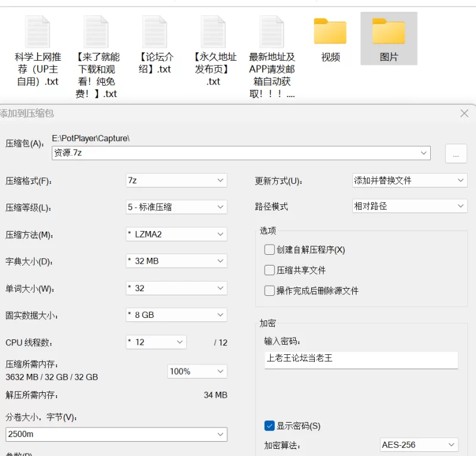Click the 论坛介绍 text file icon
The image size is (476, 456).
pos(155,32)
